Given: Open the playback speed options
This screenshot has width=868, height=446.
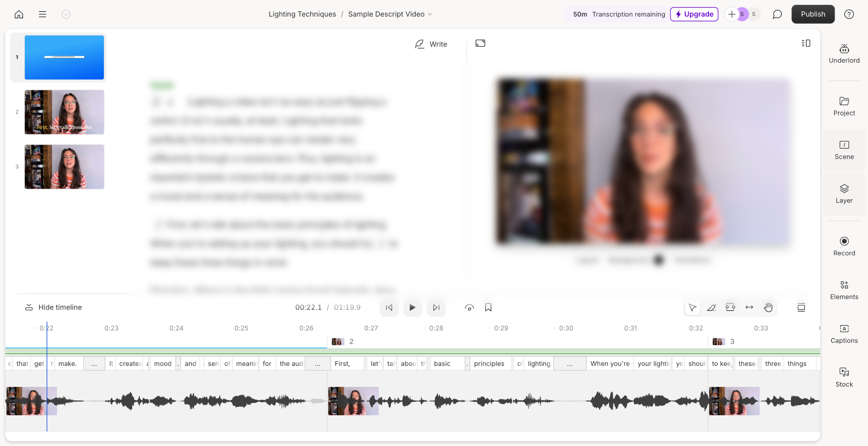Looking at the screenshot, I should (x=469, y=308).
